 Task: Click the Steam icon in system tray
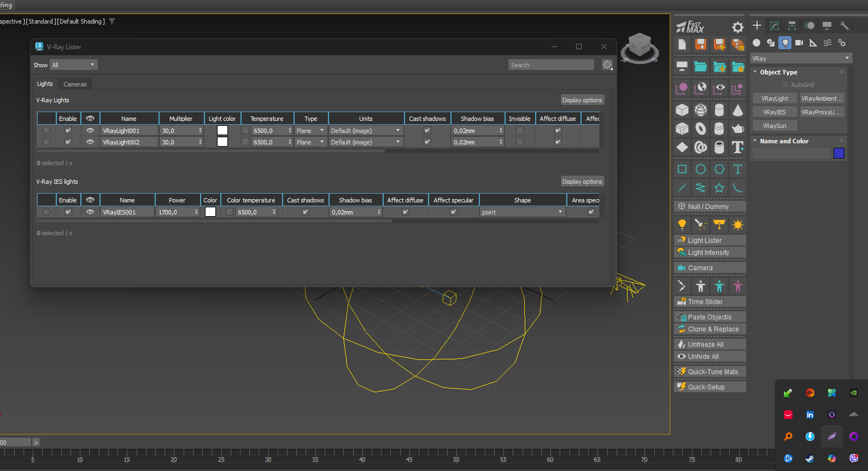810,458
